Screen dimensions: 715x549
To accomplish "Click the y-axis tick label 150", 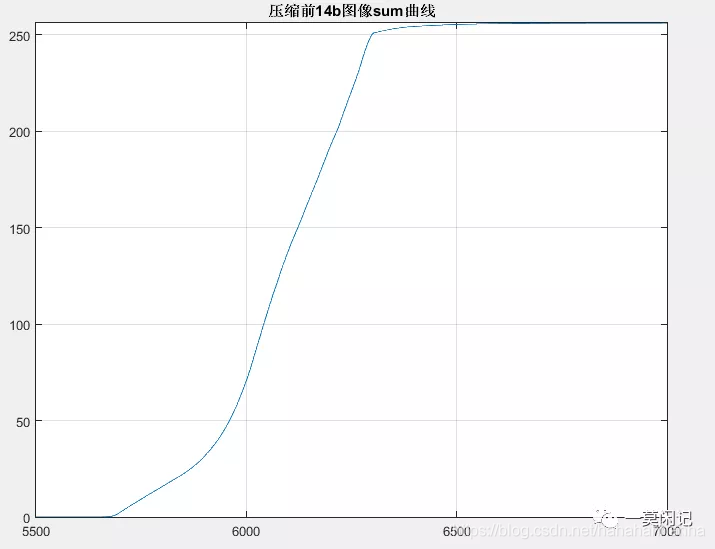I will (20, 229).
